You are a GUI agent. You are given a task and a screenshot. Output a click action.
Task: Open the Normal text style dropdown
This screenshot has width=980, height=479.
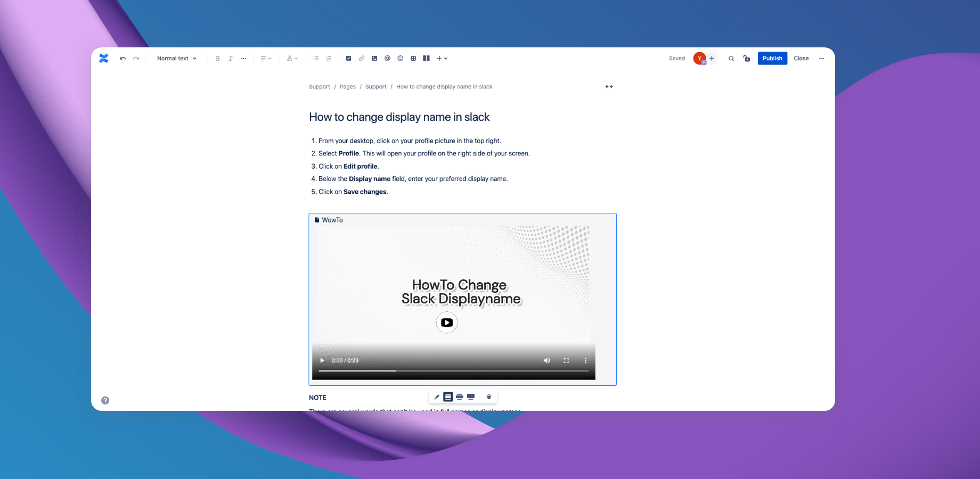pyautogui.click(x=177, y=59)
